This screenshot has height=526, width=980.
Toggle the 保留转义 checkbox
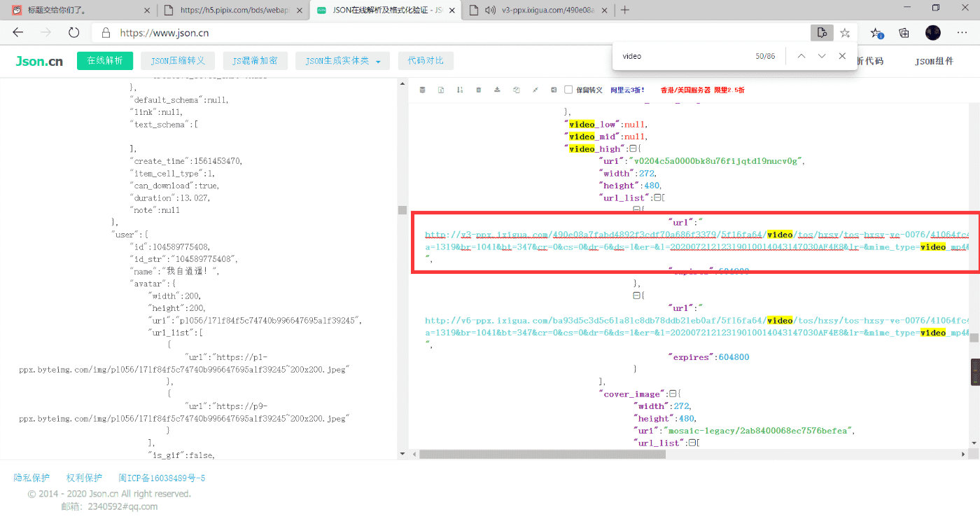568,90
